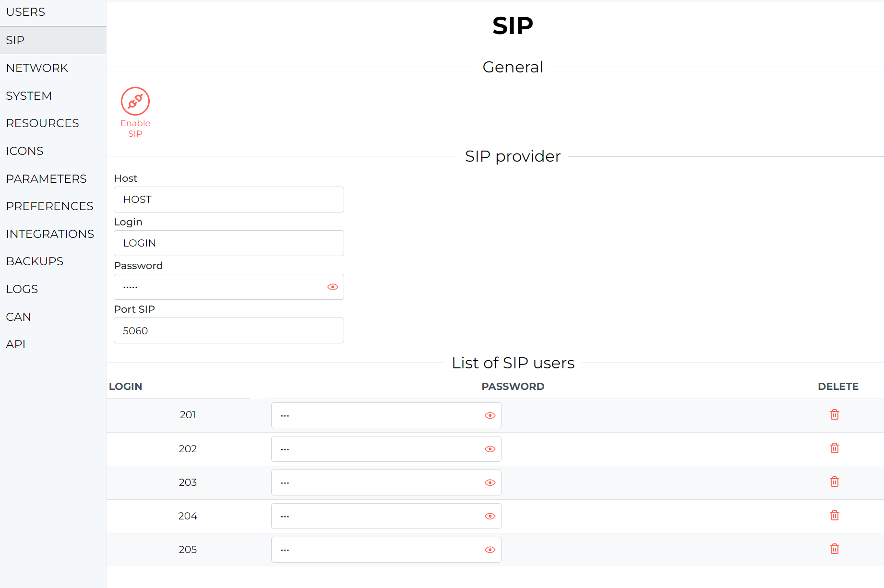Click the Enable SIP plug icon
The width and height of the screenshot is (884, 588).
tap(135, 101)
